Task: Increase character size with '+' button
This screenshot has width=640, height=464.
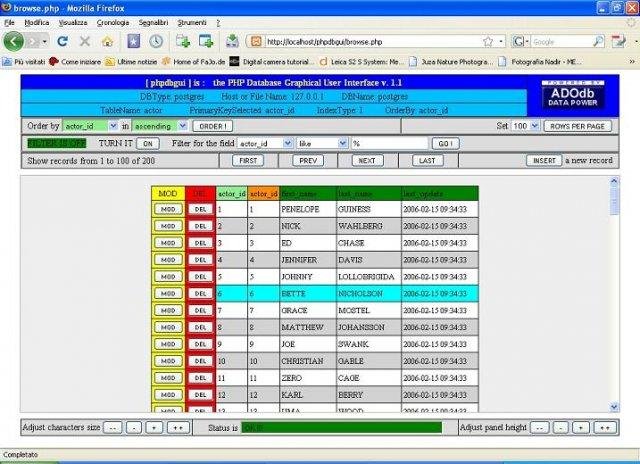Action: (x=154, y=428)
